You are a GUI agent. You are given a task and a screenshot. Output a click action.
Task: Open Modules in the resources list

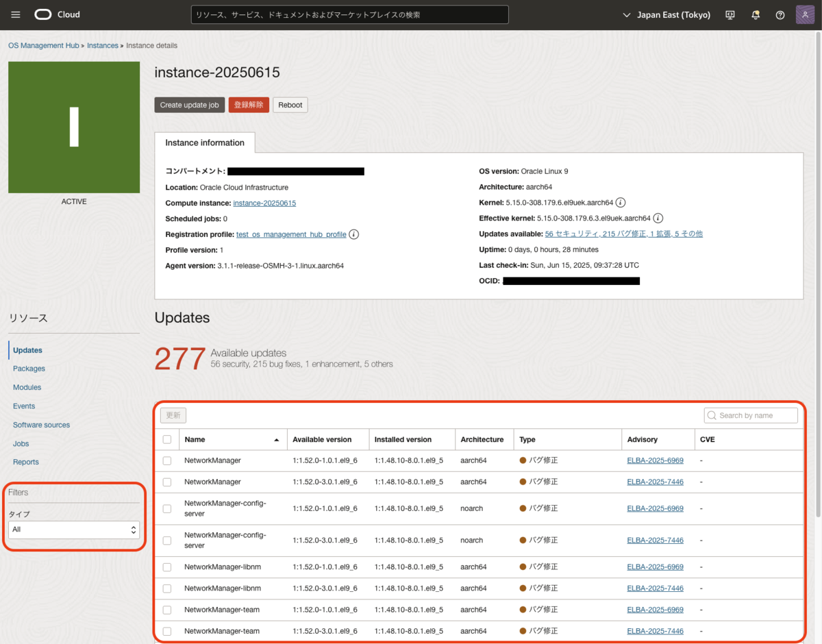pos(27,387)
